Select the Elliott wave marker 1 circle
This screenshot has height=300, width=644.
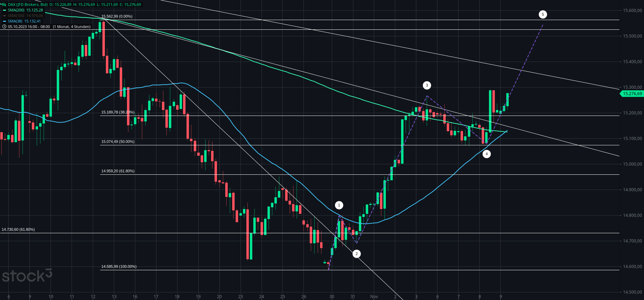[x=339, y=205]
